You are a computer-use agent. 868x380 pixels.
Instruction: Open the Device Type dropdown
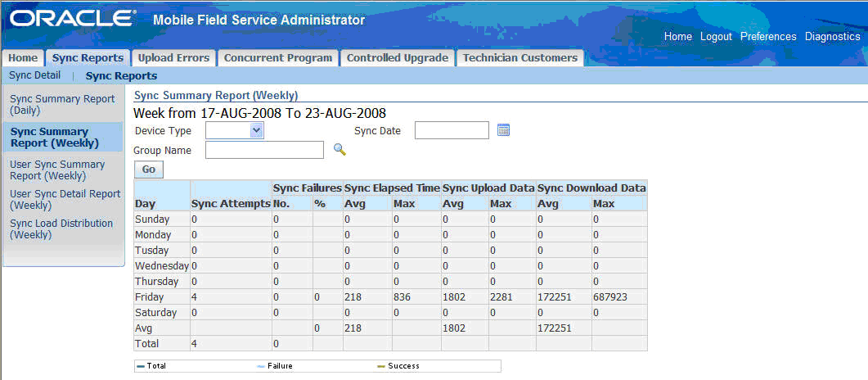coord(235,130)
